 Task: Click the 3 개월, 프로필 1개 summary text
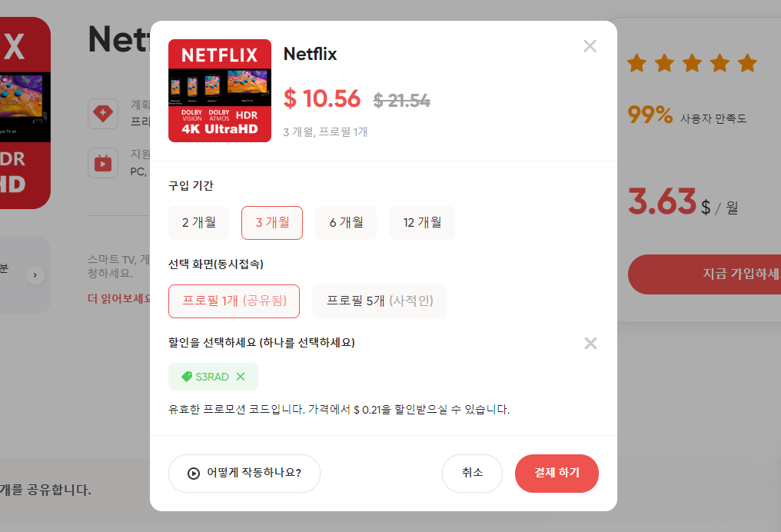tap(325, 132)
